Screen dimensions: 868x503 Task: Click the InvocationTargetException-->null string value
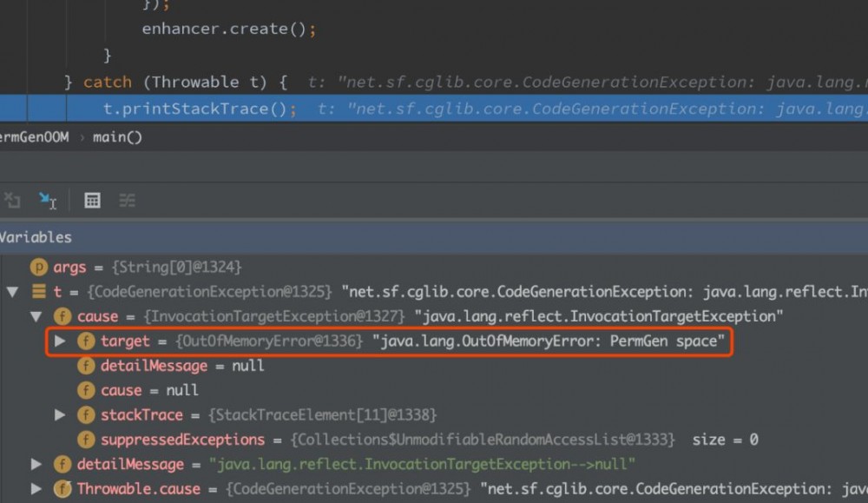click(422, 464)
